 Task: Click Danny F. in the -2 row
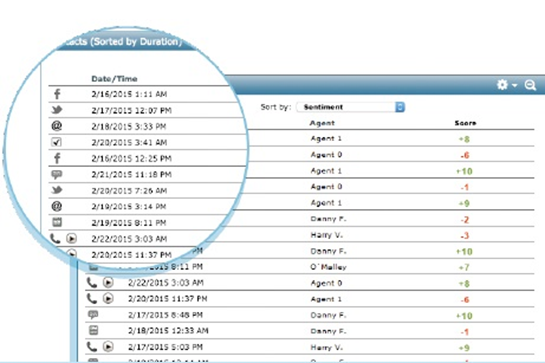click(x=328, y=219)
